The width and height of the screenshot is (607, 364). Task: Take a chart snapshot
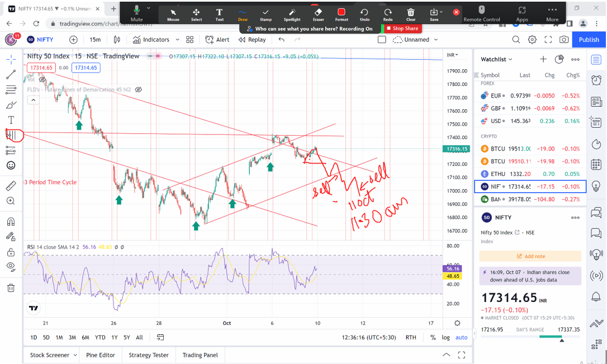pos(564,40)
